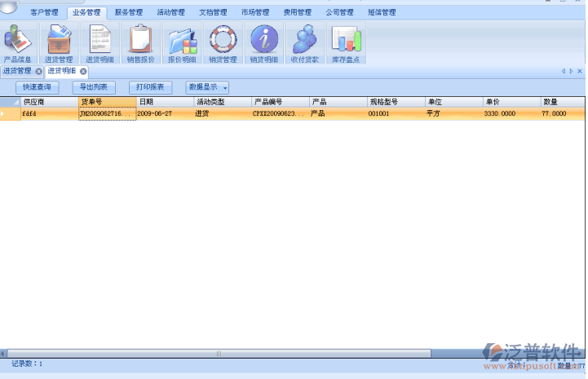
Task: Open the 产品信息 ribbon icon
Action: pyautogui.click(x=18, y=41)
